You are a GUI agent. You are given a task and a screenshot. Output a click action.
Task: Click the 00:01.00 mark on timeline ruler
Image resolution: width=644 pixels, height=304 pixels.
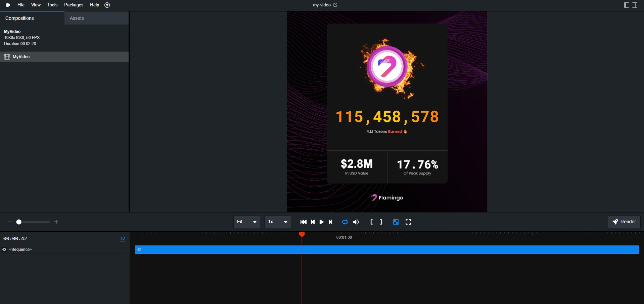point(344,237)
